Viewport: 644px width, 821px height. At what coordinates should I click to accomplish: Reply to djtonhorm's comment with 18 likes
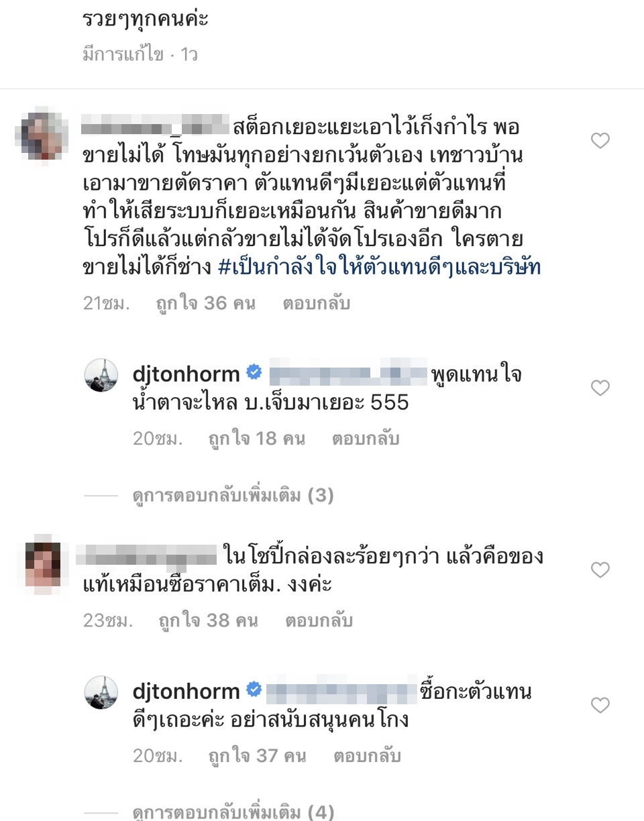coord(366,439)
